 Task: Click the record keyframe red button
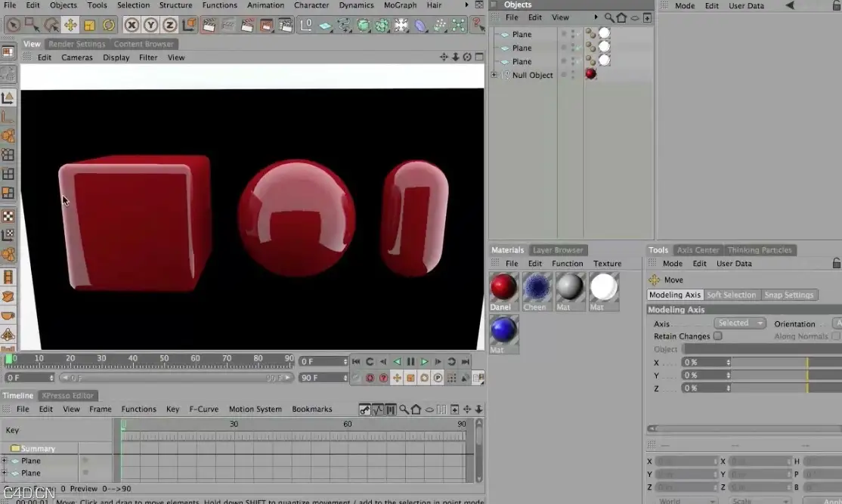[370, 378]
